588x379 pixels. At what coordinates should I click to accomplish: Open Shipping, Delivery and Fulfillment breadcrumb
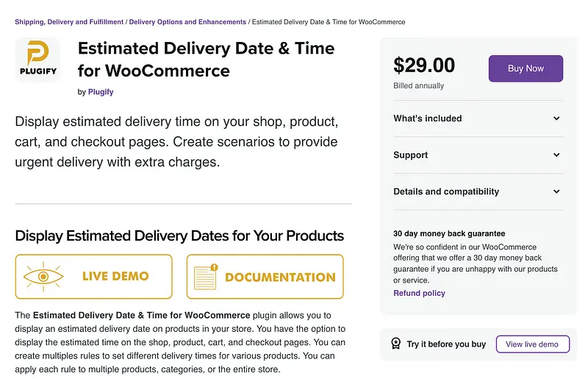[69, 22]
